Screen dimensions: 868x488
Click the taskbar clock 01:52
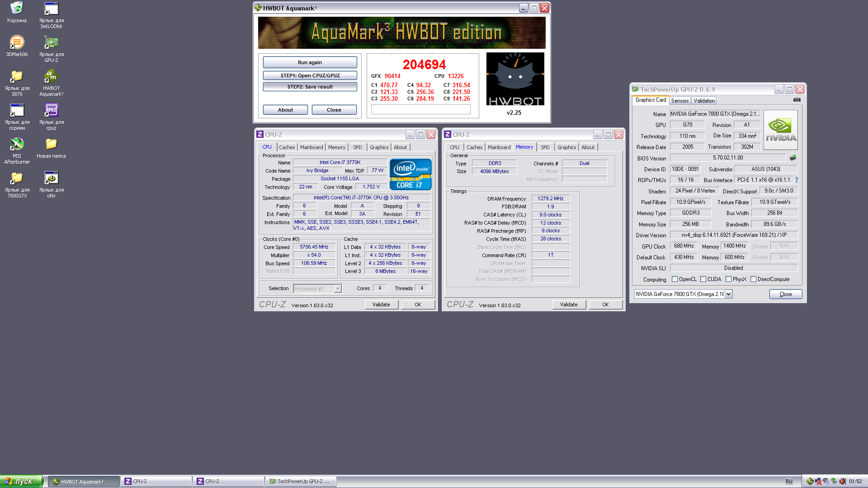tap(855, 481)
